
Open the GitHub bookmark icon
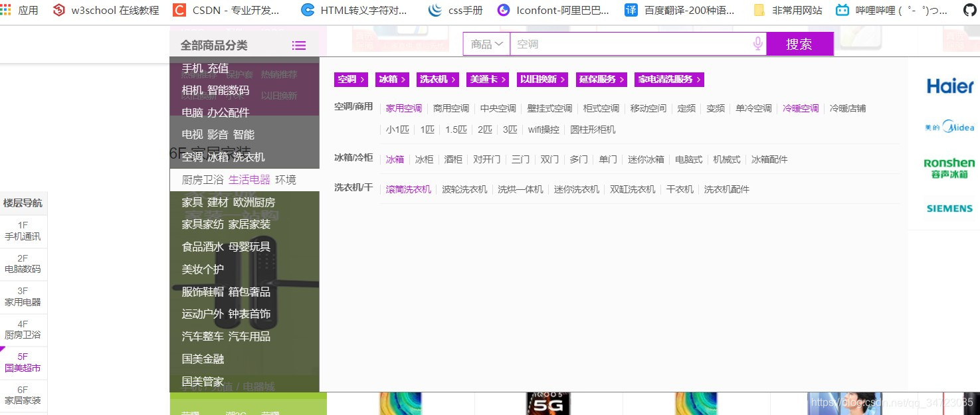point(970,10)
